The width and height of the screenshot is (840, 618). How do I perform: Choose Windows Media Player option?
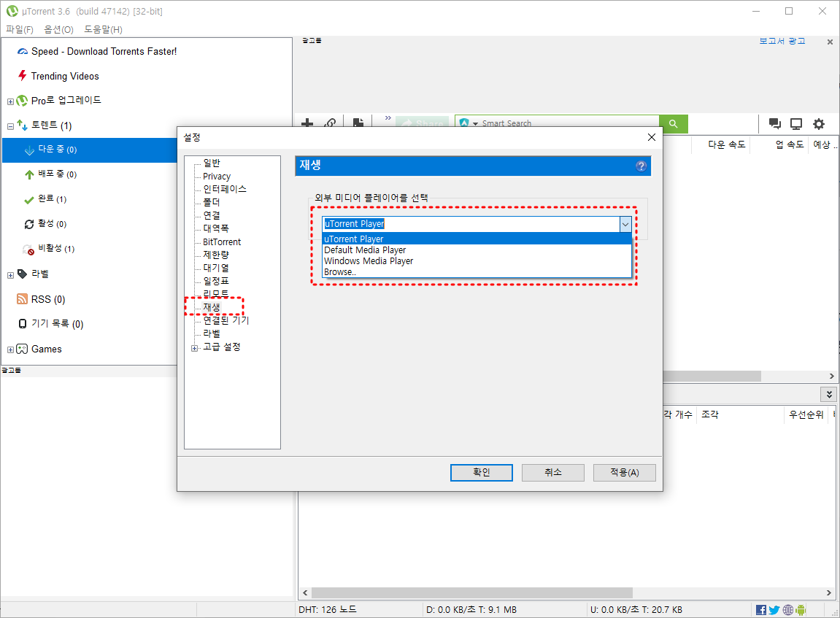(477, 260)
